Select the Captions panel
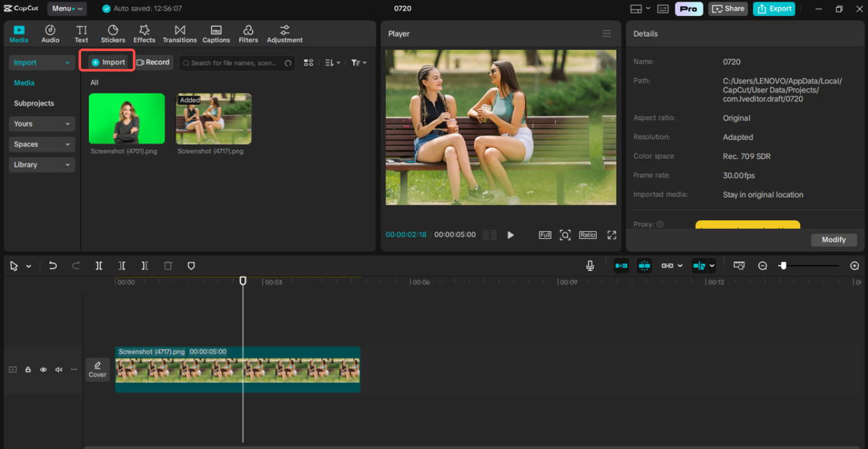The width and height of the screenshot is (868, 449). click(216, 33)
